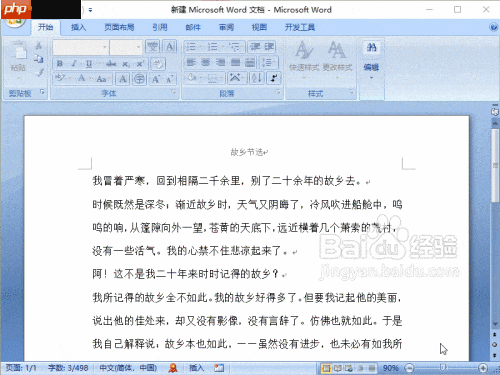500x375 pixels.
Task: Click the enclosed character (字 in circle) icon
Action: (x=139, y=79)
